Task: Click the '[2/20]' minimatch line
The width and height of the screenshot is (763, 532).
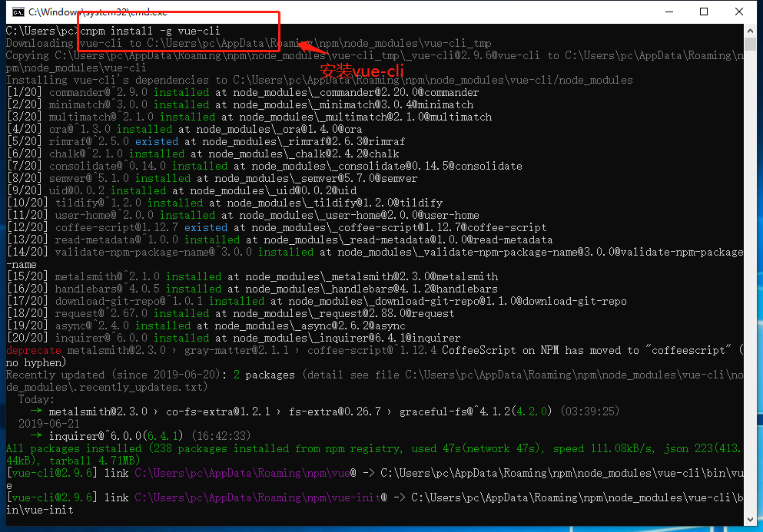Action: click(240, 104)
